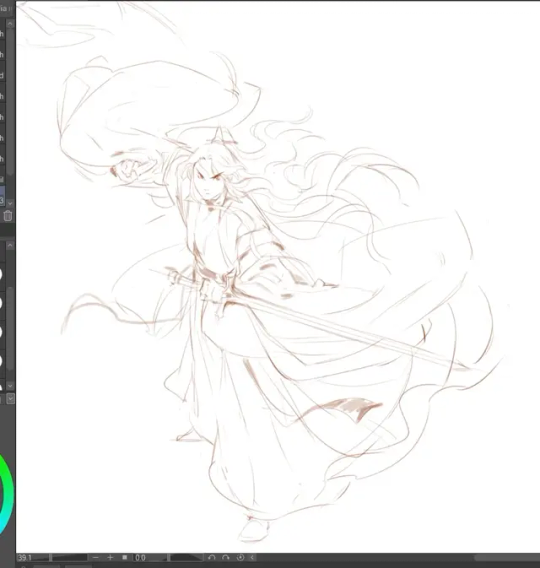Delete item with trash can icon
Image resolution: width=540 pixels, height=568 pixels.
(8, 216)
